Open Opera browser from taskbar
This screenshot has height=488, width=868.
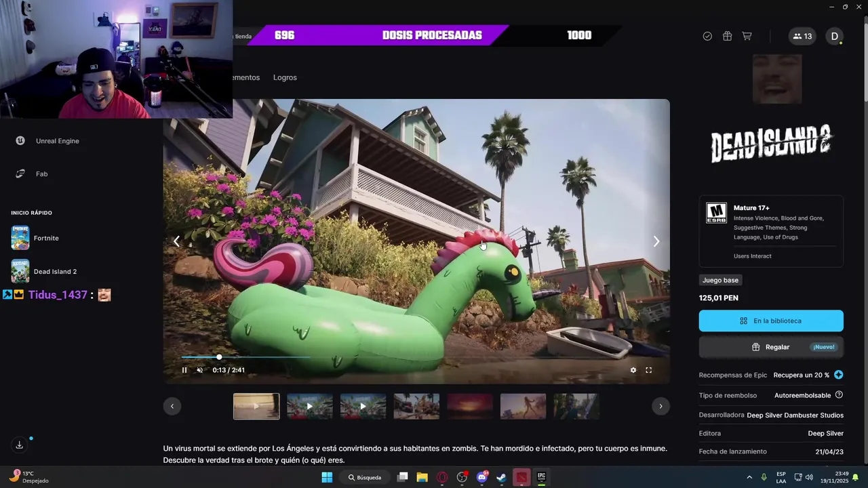[442, 477]
